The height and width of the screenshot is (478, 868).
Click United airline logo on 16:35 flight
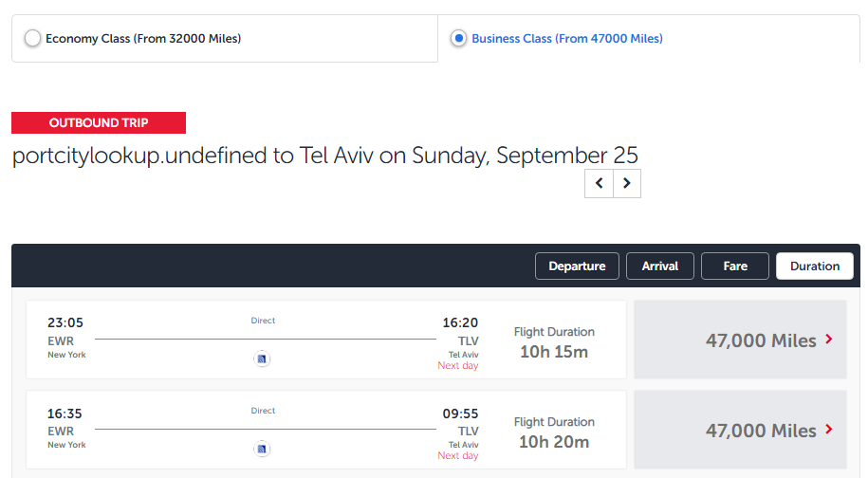[262, 449]
